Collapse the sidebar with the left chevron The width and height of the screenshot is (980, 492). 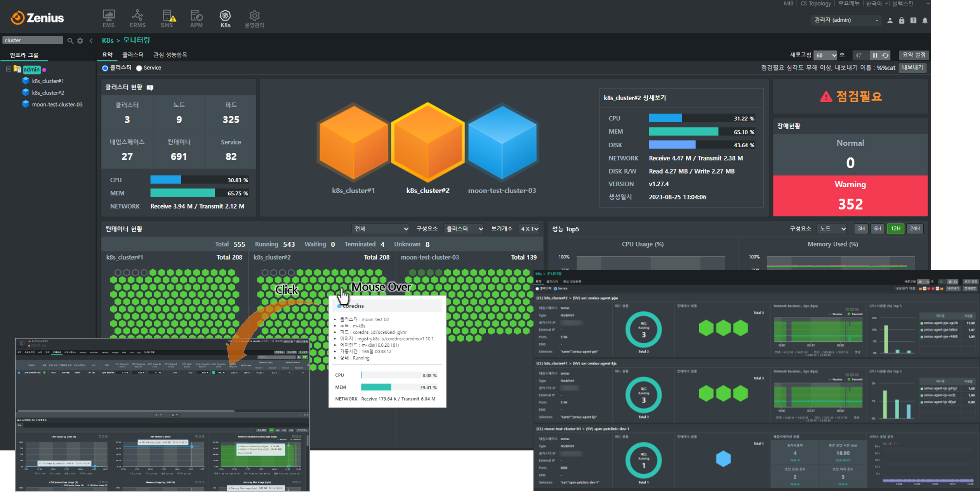pos(91,40)
